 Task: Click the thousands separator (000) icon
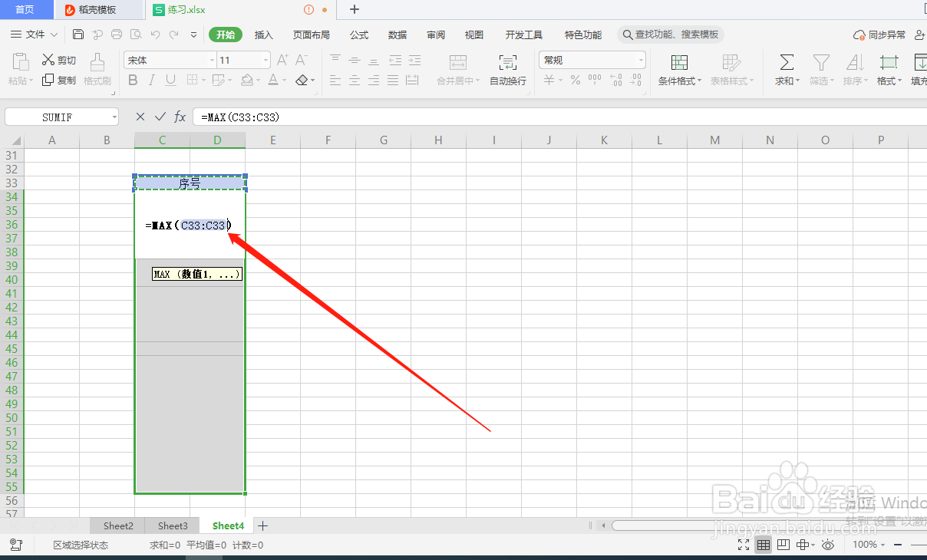pyautogui.click(x=595, y=79)
